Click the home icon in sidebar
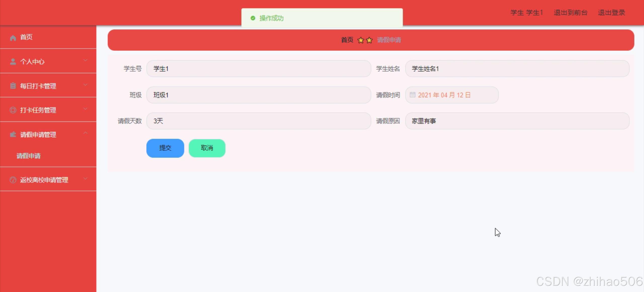 pyautogui.click(x=13, y=37)
